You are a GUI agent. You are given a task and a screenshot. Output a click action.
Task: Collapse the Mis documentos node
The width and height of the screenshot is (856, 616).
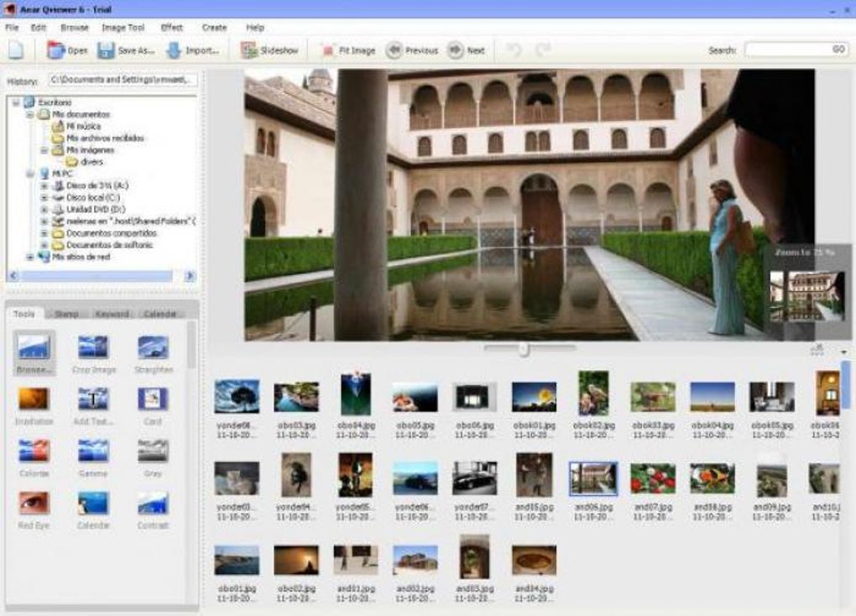click(30, 115)
